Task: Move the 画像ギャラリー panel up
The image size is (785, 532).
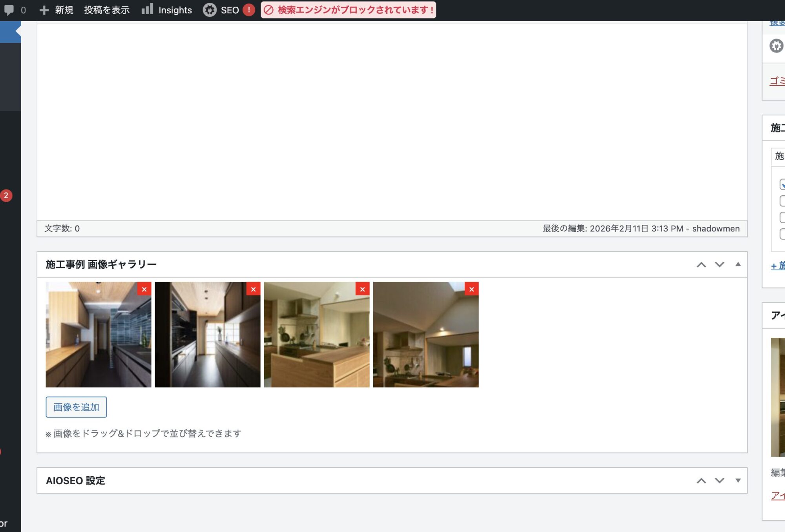Action: pyautogui.click(x=701, y=264)
